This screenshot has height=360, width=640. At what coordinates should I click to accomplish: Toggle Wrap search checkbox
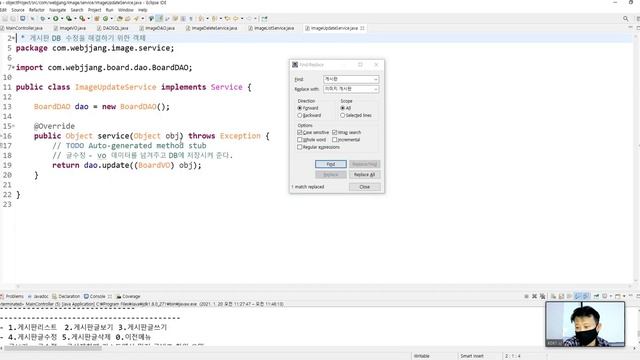point(335,132)
